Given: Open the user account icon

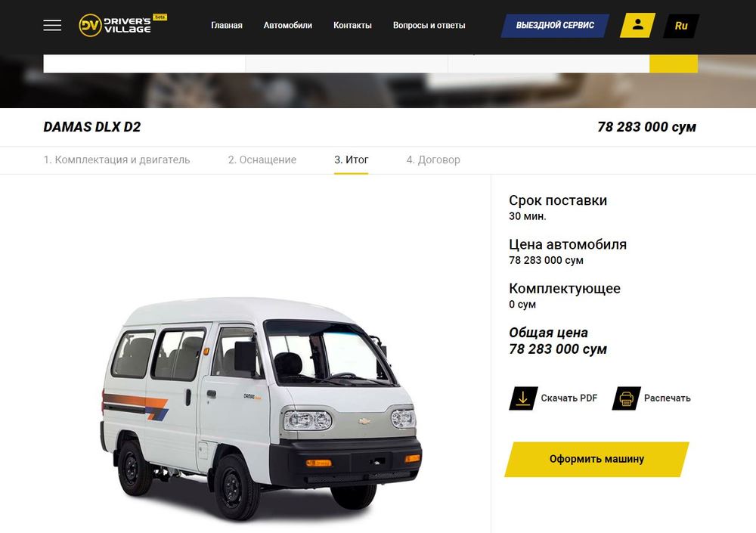Looking at the screenshot, I should coord(637,25).
